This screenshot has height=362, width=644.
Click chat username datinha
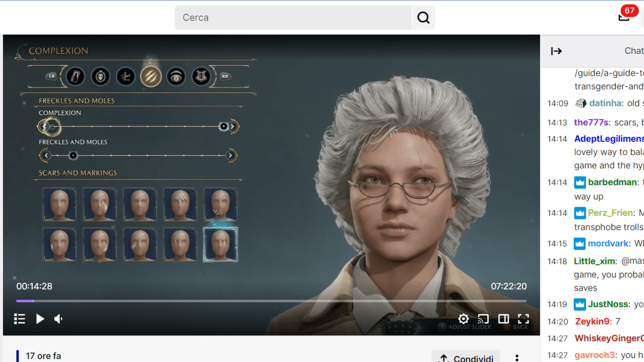point(605,103)
